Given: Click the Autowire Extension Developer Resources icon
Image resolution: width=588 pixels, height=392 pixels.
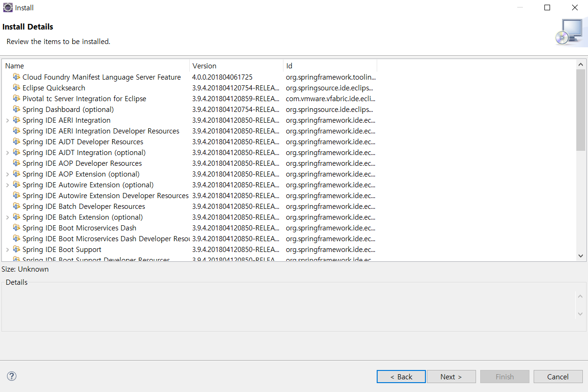Looking at the screenshot, I should coord(16,195).
